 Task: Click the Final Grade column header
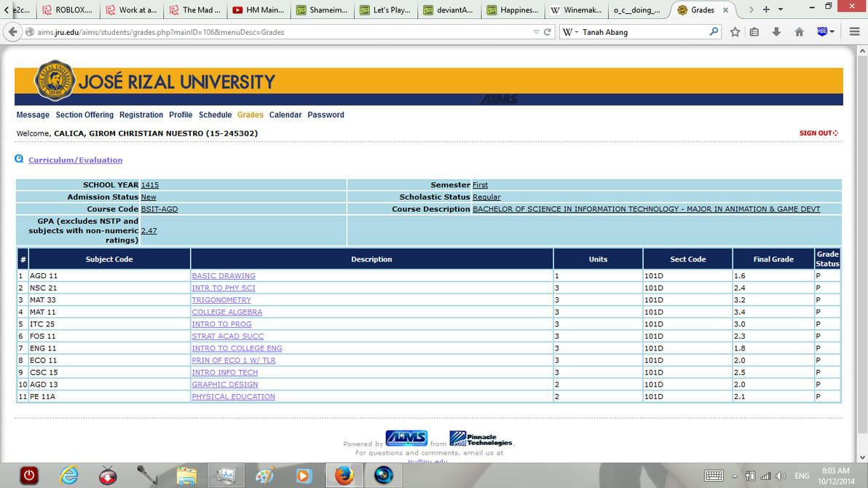tap(773, 259)
